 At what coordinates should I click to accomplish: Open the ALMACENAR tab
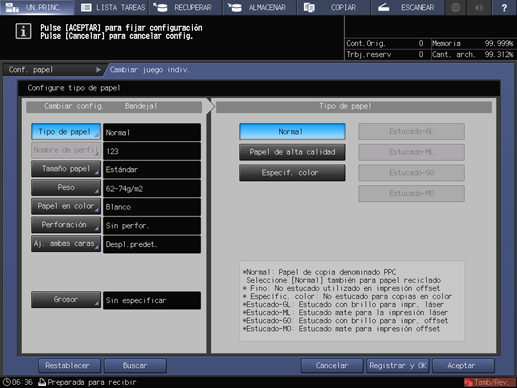pos(260,7)
